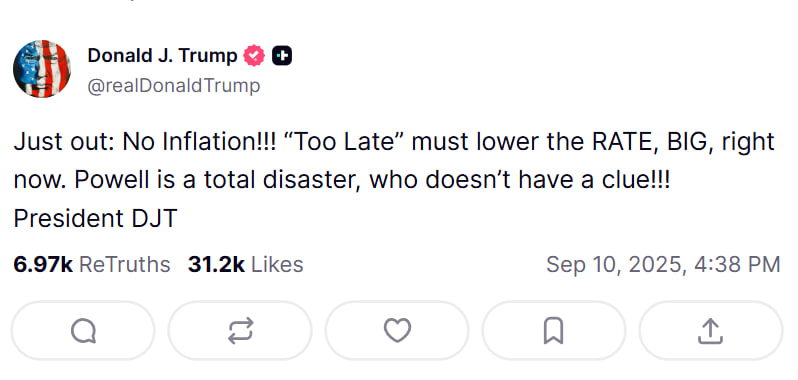Bookmark this post with the bookmark icon
Viewport: 798px width, 380px height.
(x=554, y=331)
